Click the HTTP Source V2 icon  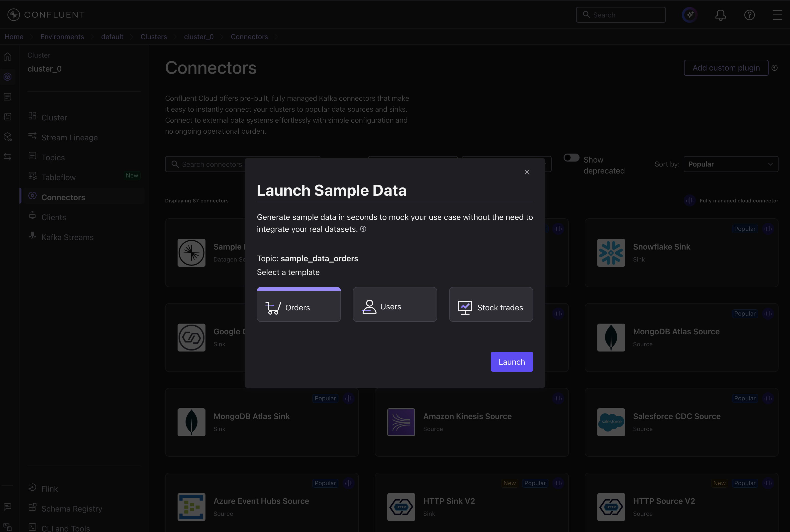pyautogui.click(x=611, y=507)
